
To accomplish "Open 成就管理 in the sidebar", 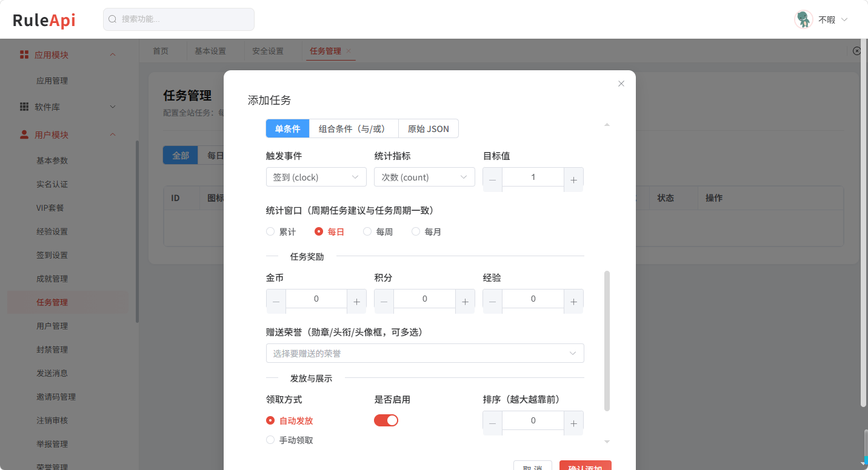I will pyautogui.click(x=52, y=279).
